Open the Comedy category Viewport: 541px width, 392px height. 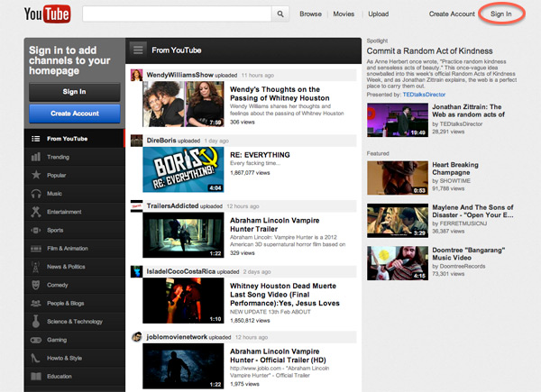pos(74,285)
